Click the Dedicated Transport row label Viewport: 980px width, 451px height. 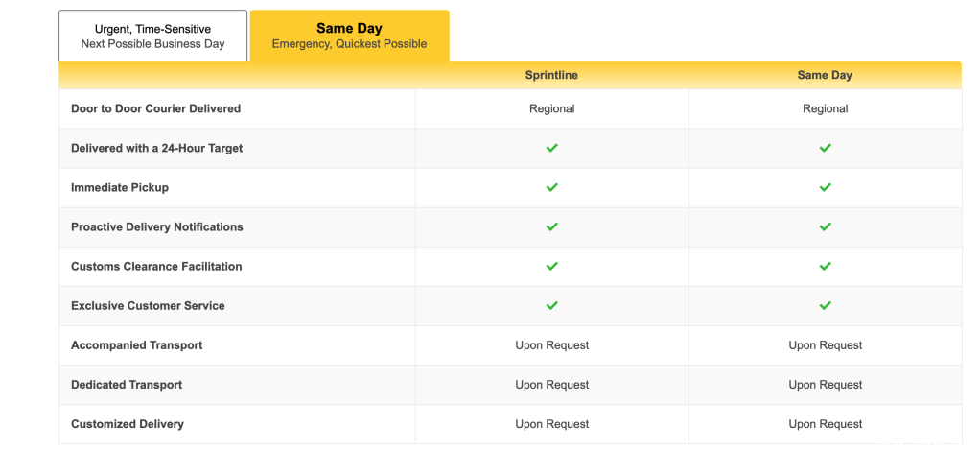click(127, 385)
